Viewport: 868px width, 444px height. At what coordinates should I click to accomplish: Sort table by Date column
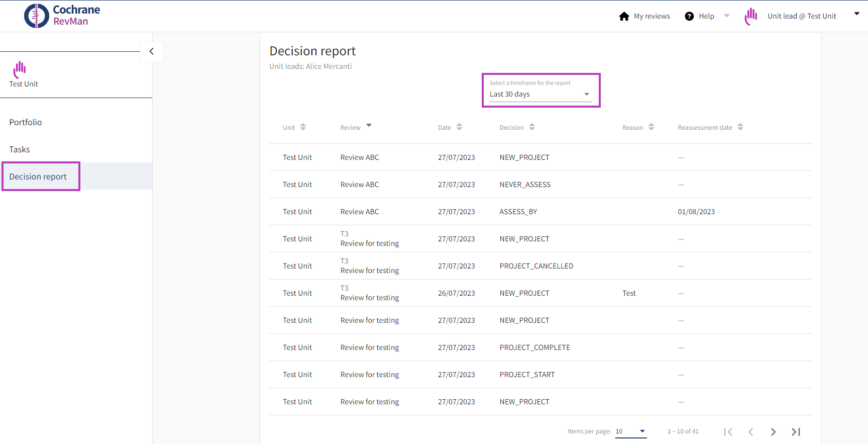click(x=459, y=127)
